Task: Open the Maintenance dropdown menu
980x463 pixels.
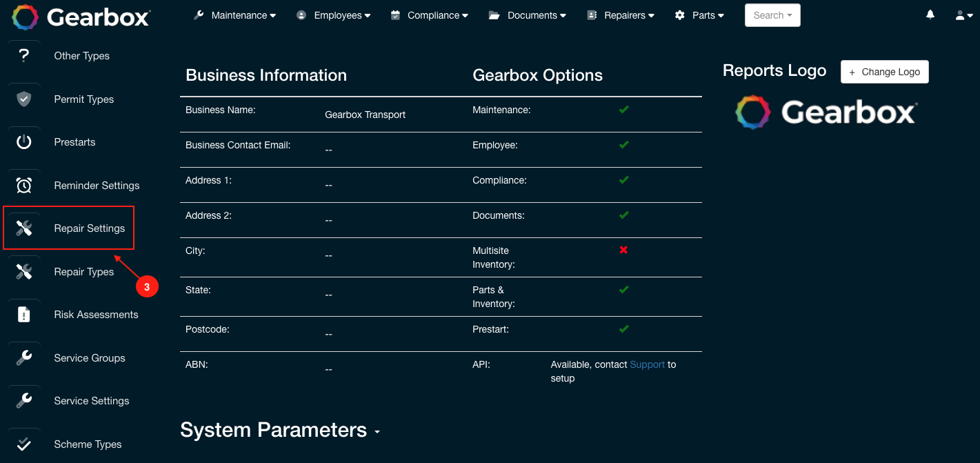Action: coord(235,15)
